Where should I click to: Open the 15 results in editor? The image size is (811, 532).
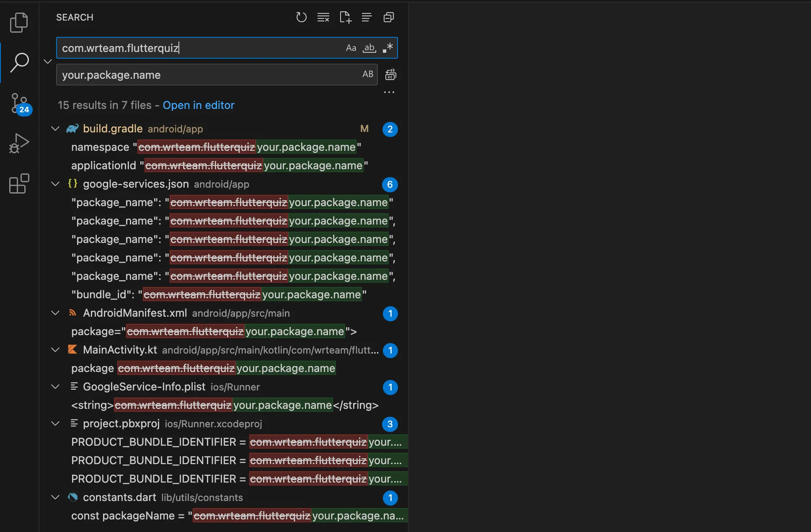click(x=199, y=105)
